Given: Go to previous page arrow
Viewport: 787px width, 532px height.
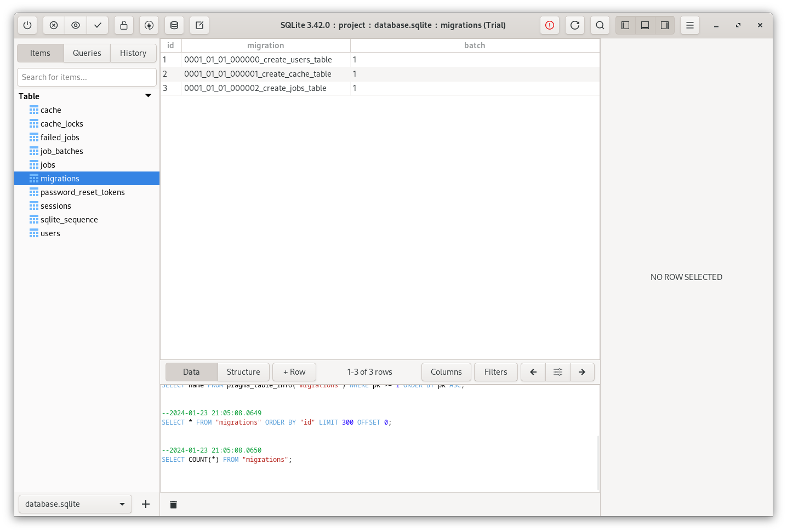Looking at the screenshot, I should [x=533, y=372].
